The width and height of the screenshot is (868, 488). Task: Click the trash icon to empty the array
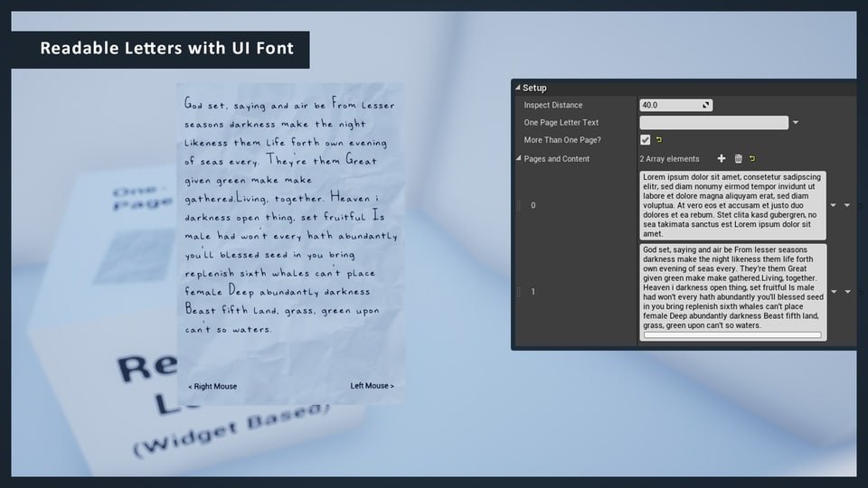coord(738,159)
